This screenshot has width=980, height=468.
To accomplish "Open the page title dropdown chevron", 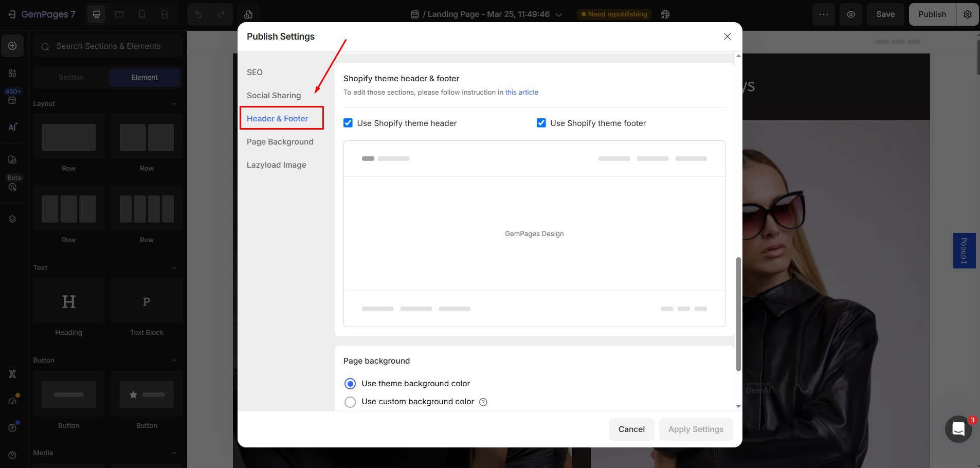I will (x=559, y=15).
